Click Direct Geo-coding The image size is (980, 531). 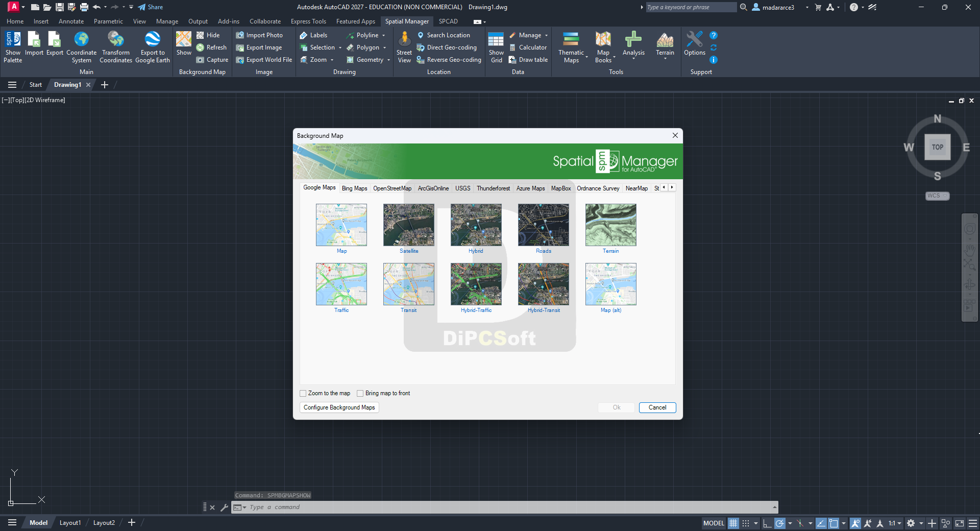pyautogui.click(x=447, y=47)
